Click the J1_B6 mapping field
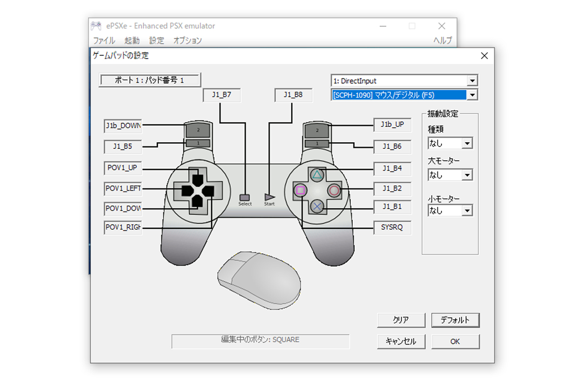Image resolution: width=588 pixels, height=392 pixels. [x=392, y=146]
